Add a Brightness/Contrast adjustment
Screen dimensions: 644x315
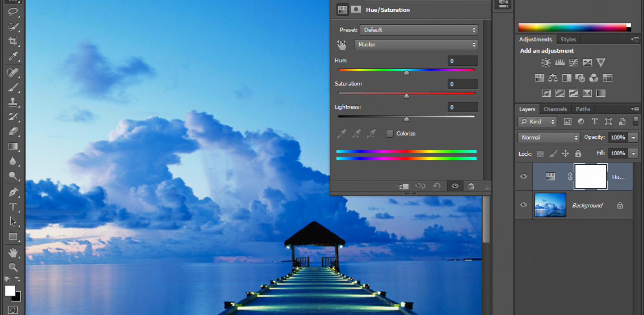pyautogui.click(x=545, y=63)
